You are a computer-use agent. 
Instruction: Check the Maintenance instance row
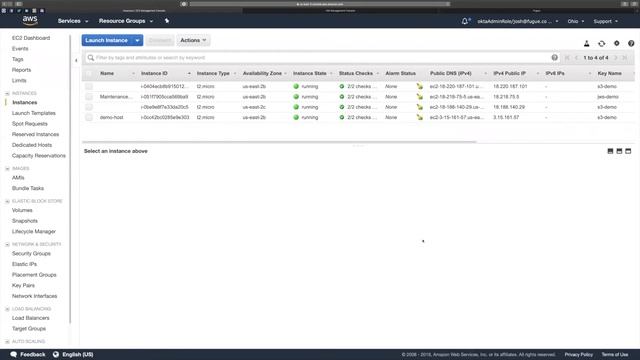(89, 97)
